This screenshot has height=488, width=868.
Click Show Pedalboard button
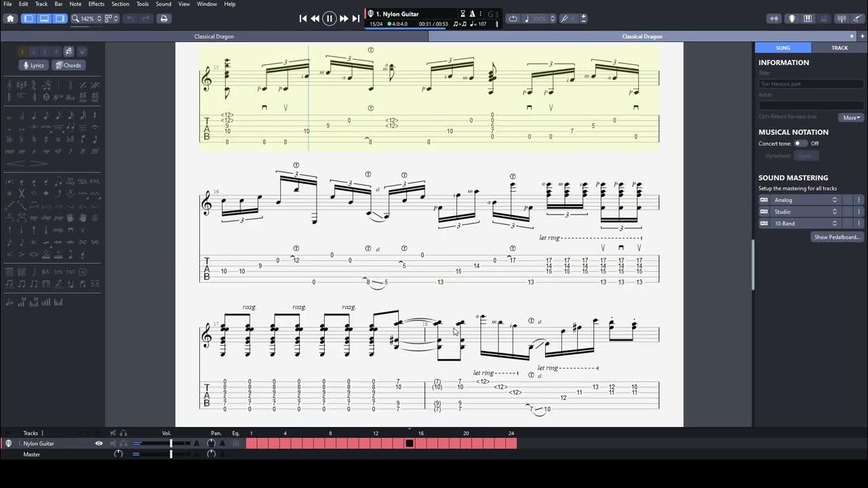tap(837, 237)
